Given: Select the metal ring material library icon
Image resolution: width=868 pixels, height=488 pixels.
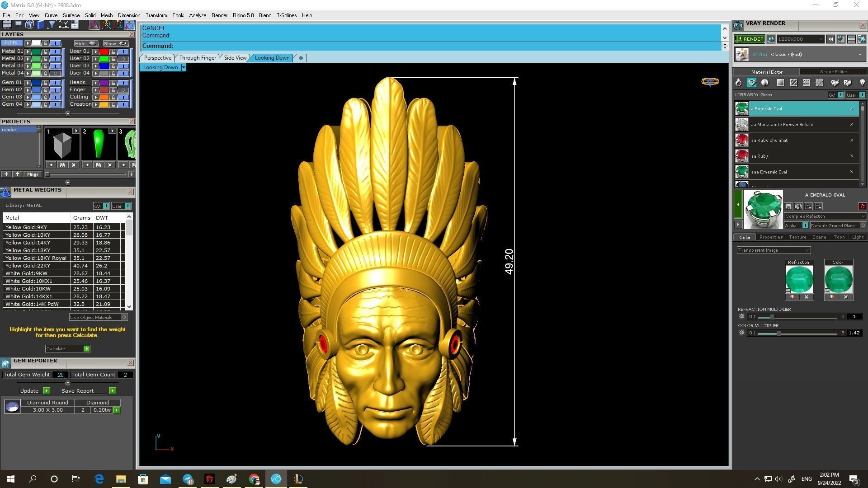Looking at the screenshot, I should click(x=738, y=83).
